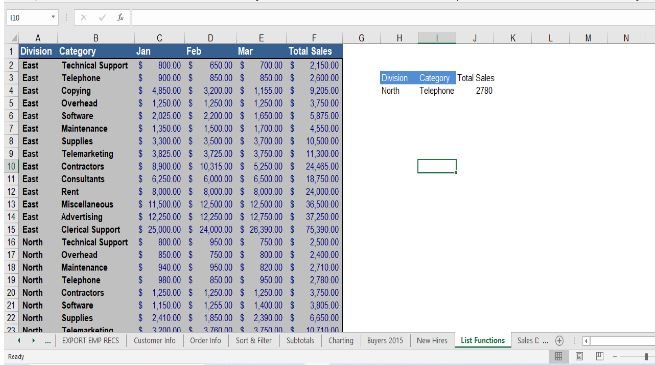Click the Total Sales label in J3

coord(475,78)
